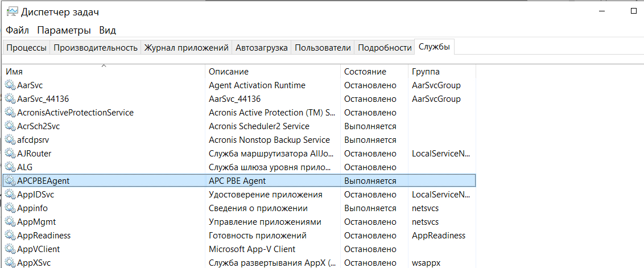Open the Файл menu

point(18,30)
